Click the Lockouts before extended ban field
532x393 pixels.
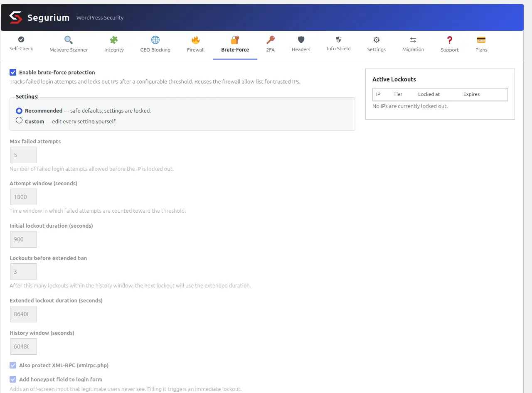click(x=23, y=272)
